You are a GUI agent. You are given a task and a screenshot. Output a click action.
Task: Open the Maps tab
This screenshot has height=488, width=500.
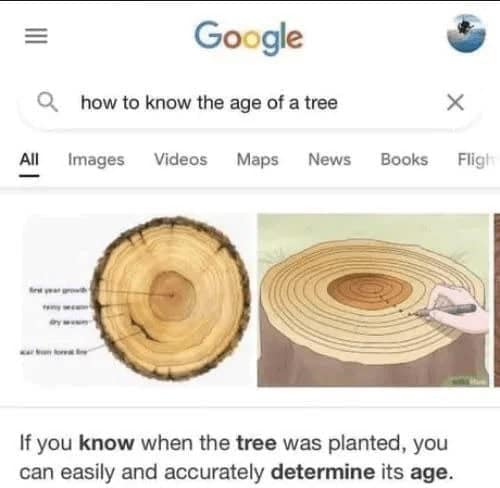(x=257, y=160)
